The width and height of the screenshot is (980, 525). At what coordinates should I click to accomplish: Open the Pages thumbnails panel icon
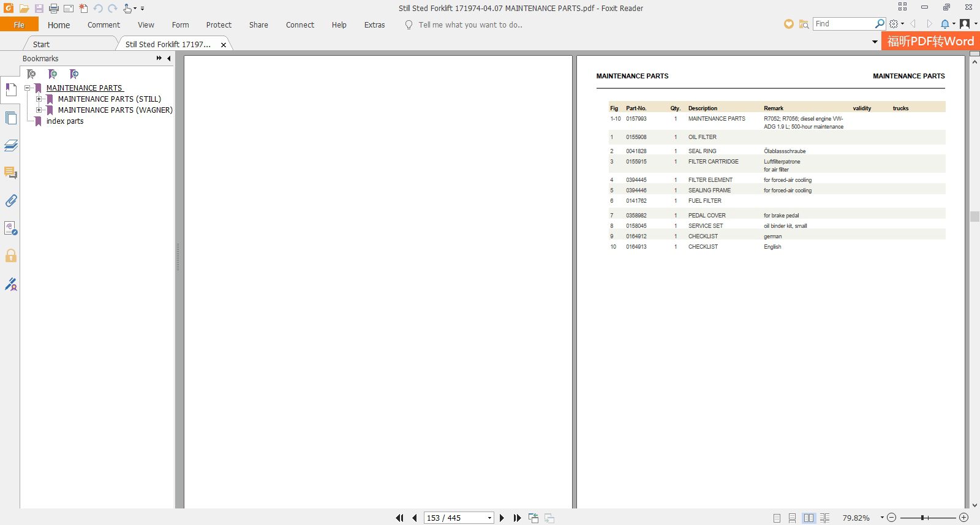(x=10, y=118)
